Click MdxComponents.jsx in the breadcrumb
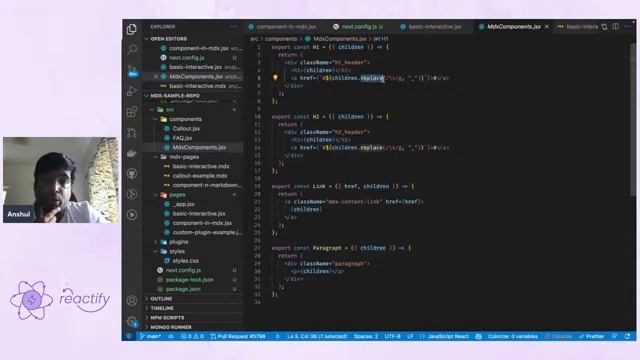 340,39
